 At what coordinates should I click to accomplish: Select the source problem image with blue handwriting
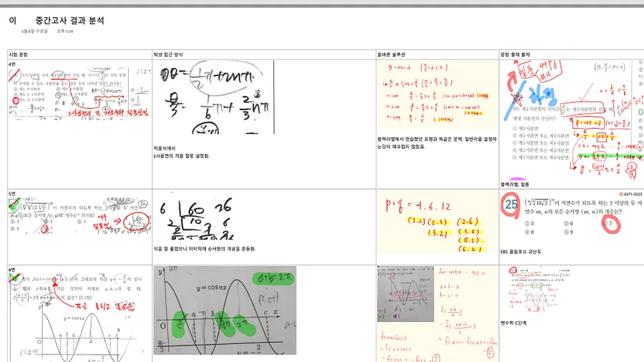(571, 120)
